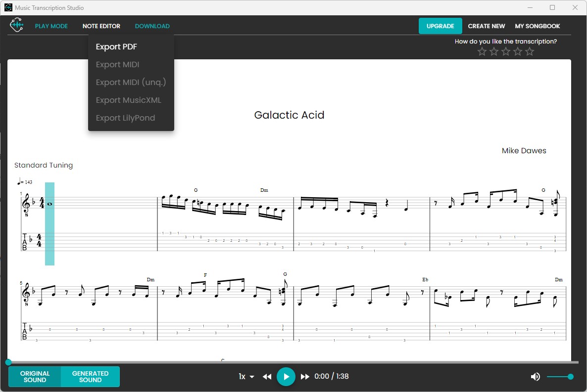587x392 pixels.
Task: Select the highlighted first measure
Action: click(49, 223)
